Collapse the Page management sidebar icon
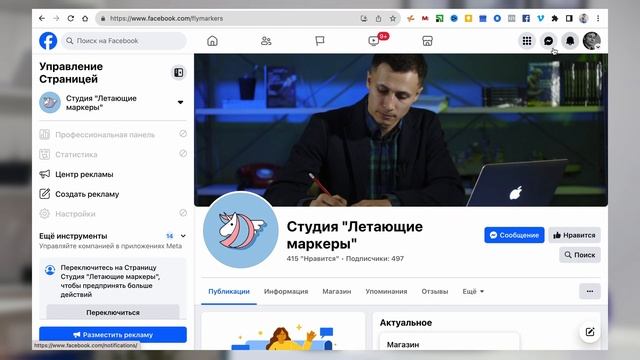This screenshot has width=640, height=360. click(x=178, y=73)
